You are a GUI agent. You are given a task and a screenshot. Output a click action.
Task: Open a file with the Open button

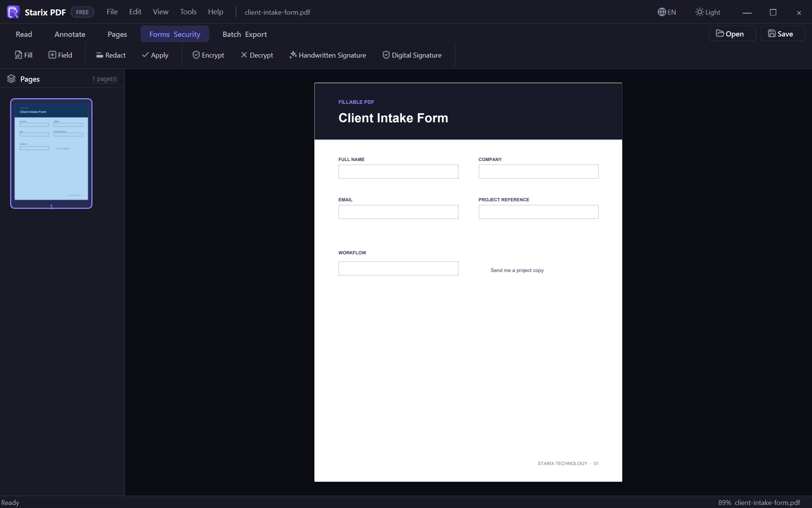click(x=732, y=33)
